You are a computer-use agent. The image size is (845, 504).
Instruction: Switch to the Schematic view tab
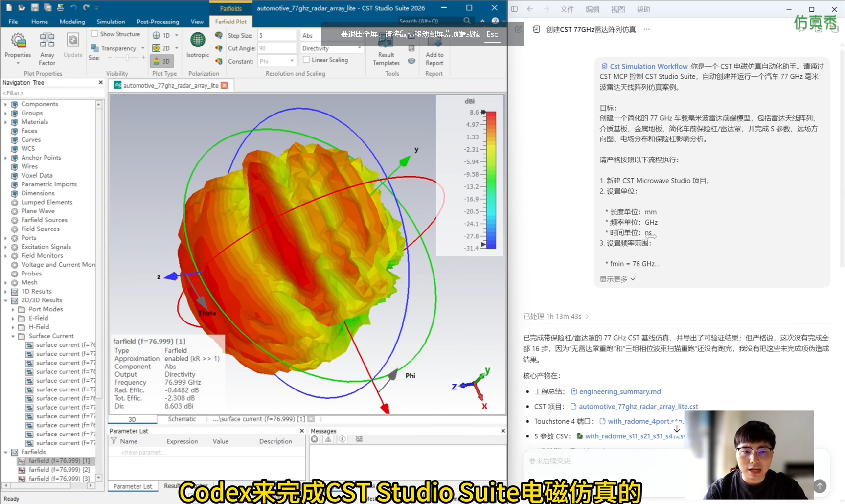(182, 419)
